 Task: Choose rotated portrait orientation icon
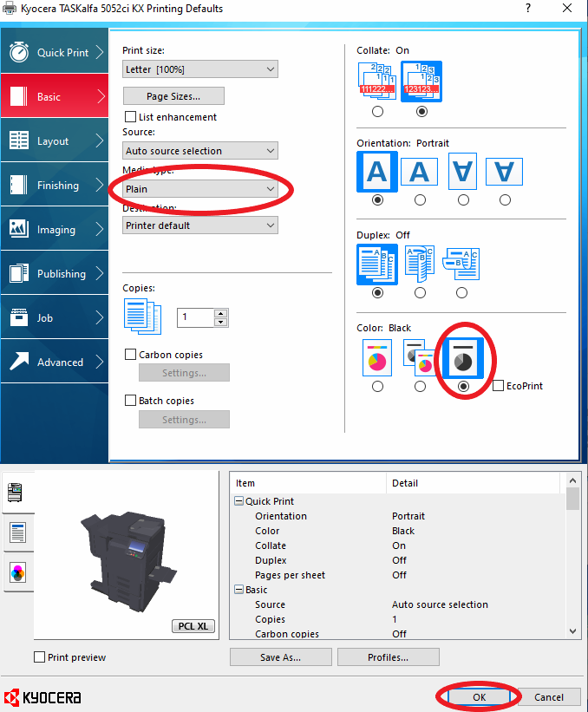tap(462, 171)
